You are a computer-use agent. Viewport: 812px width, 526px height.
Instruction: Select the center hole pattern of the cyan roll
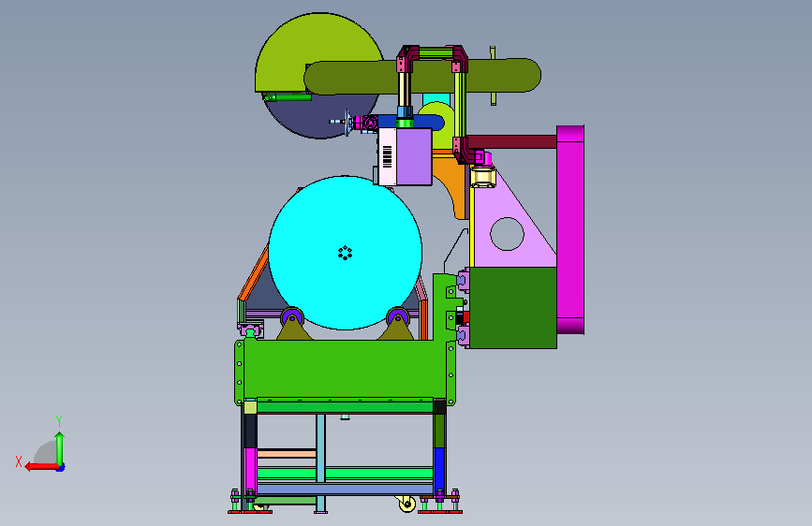point(345,253)
